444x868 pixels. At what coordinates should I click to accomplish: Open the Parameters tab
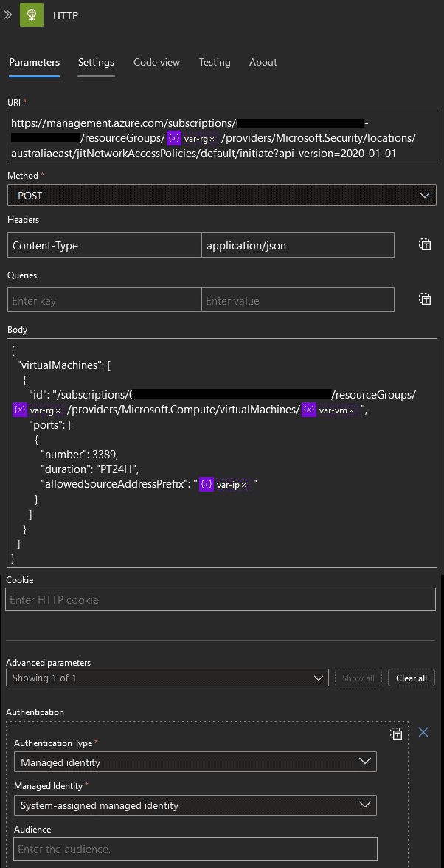(34, 62)
